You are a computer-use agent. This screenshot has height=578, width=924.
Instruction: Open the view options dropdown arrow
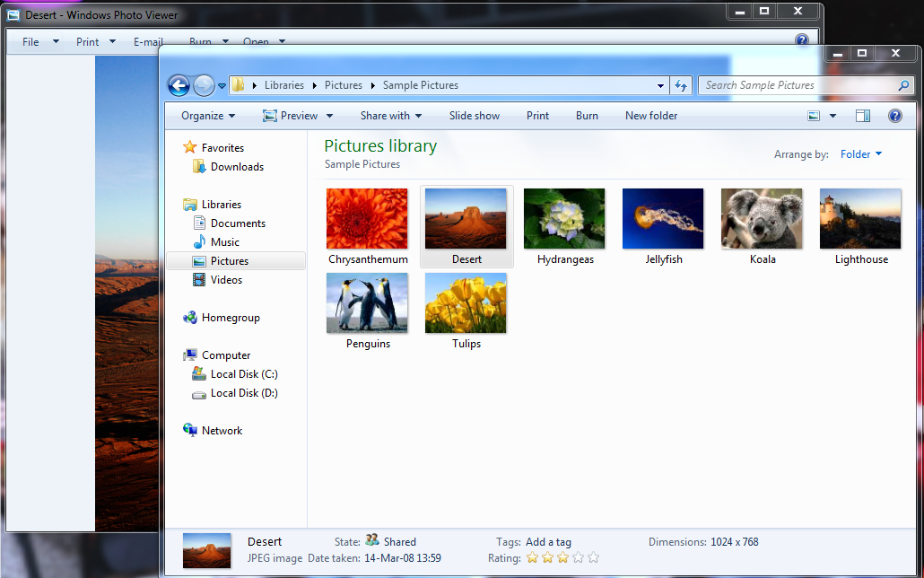[x=832, y=116]
